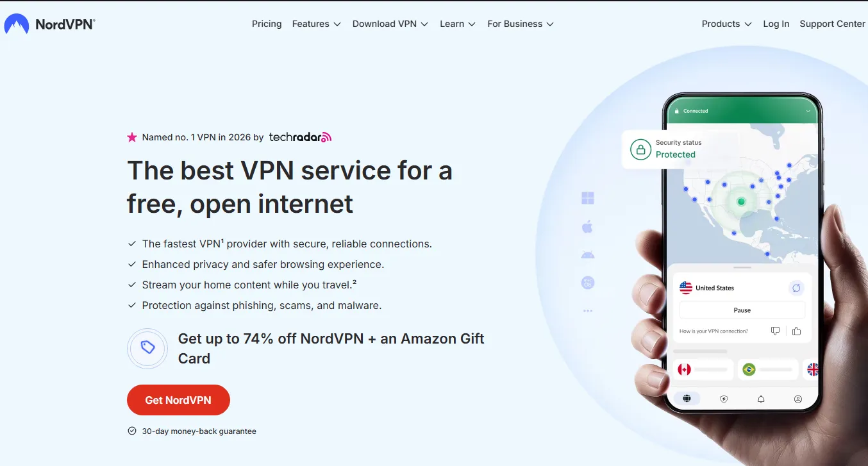
Task: Click the thumbs up icon on phone
Action: point(797,331)
